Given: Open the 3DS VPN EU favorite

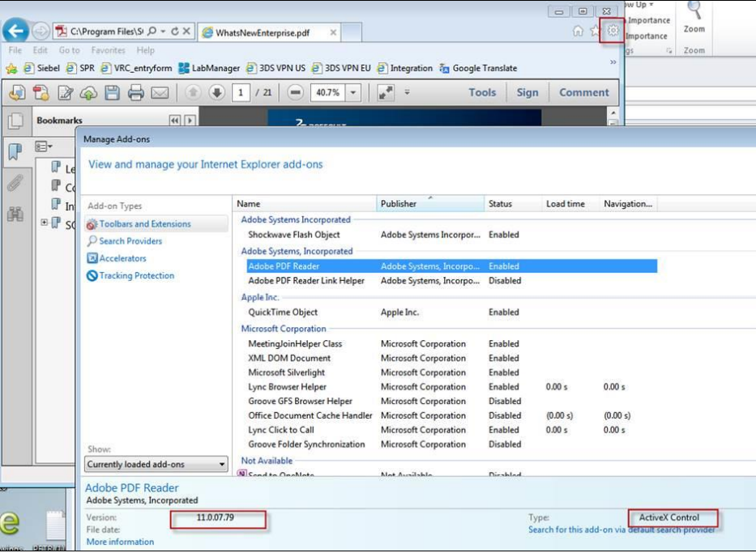Looking at the screenshot, I should pos(341,68).
